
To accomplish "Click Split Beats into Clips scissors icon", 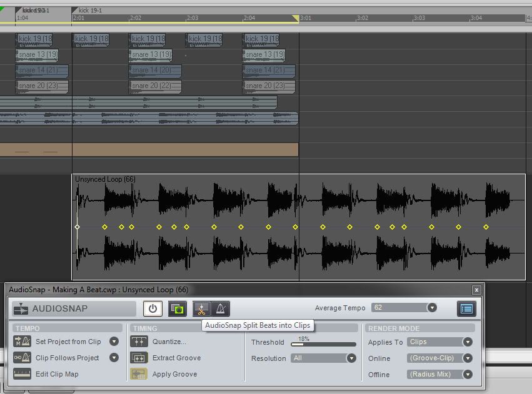I will click(x=201, y=308).
